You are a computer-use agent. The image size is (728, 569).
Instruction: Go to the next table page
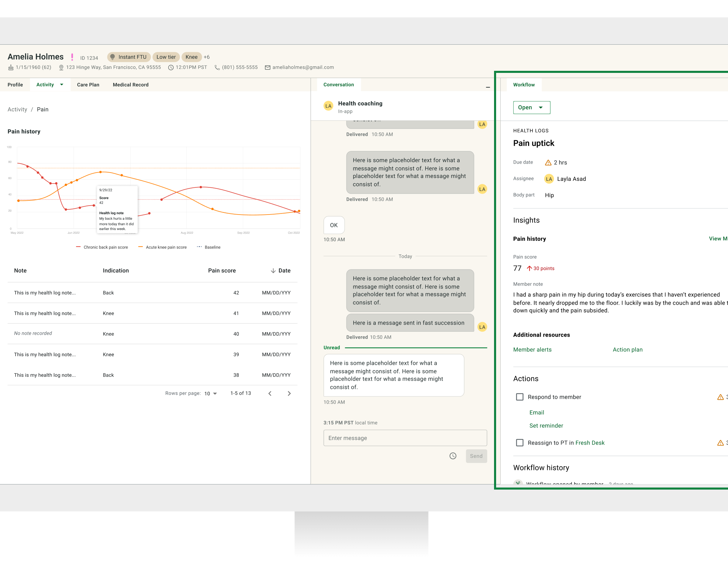point(289,393)
